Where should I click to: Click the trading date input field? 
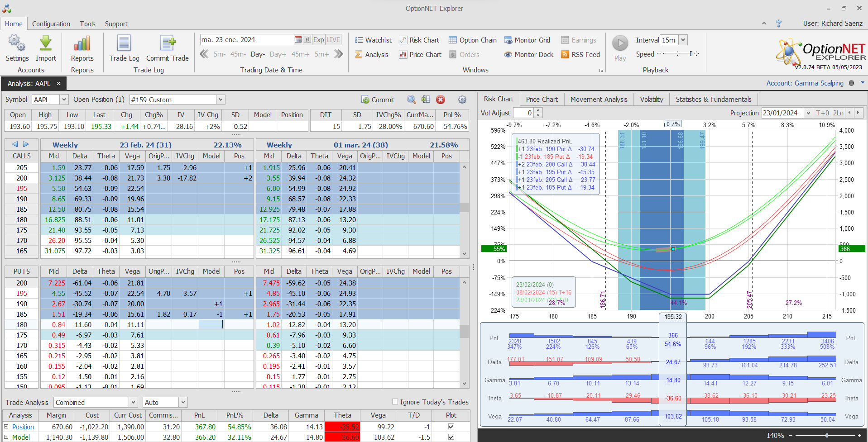247,40
